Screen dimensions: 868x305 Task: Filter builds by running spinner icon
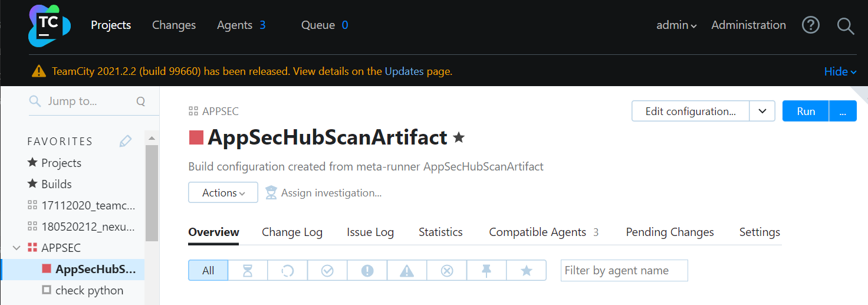tap(287, 271)
